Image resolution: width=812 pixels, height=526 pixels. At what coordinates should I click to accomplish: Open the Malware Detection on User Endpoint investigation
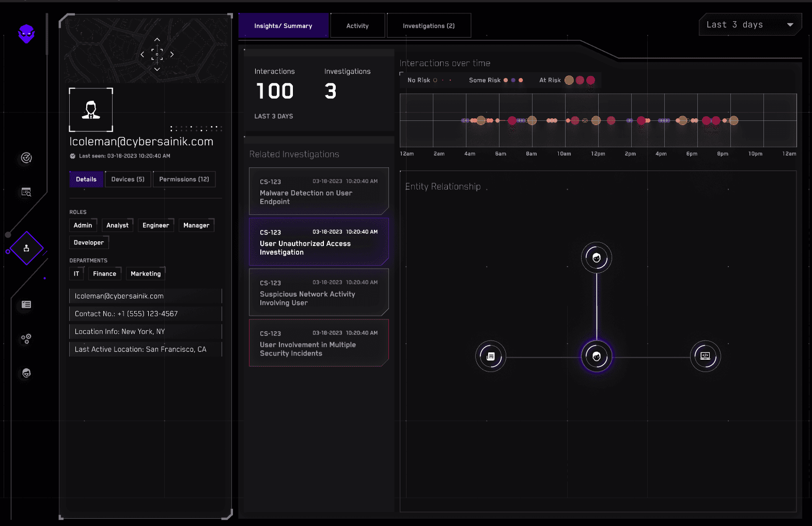pyautogui.click(x=318, y=191)
